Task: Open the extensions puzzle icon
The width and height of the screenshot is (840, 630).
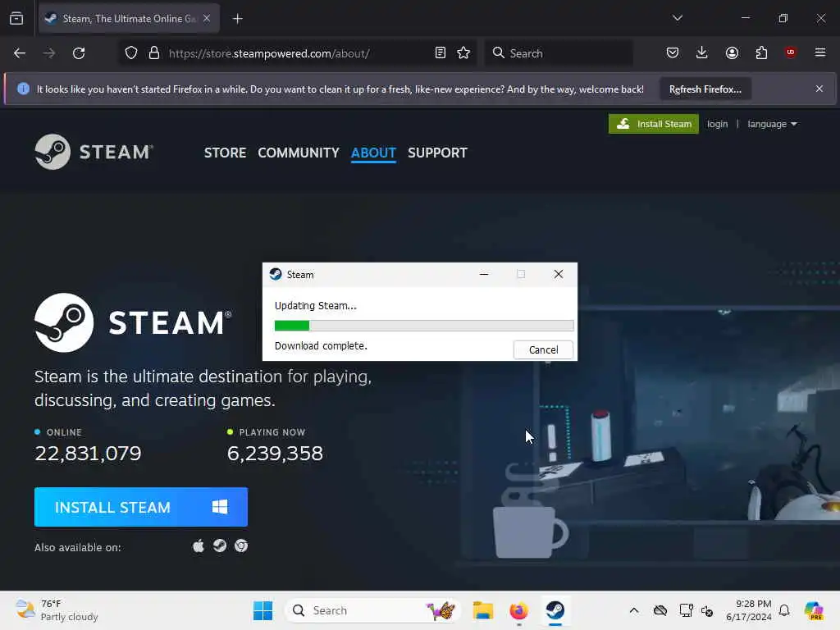Action: click(x=761, y=52)
